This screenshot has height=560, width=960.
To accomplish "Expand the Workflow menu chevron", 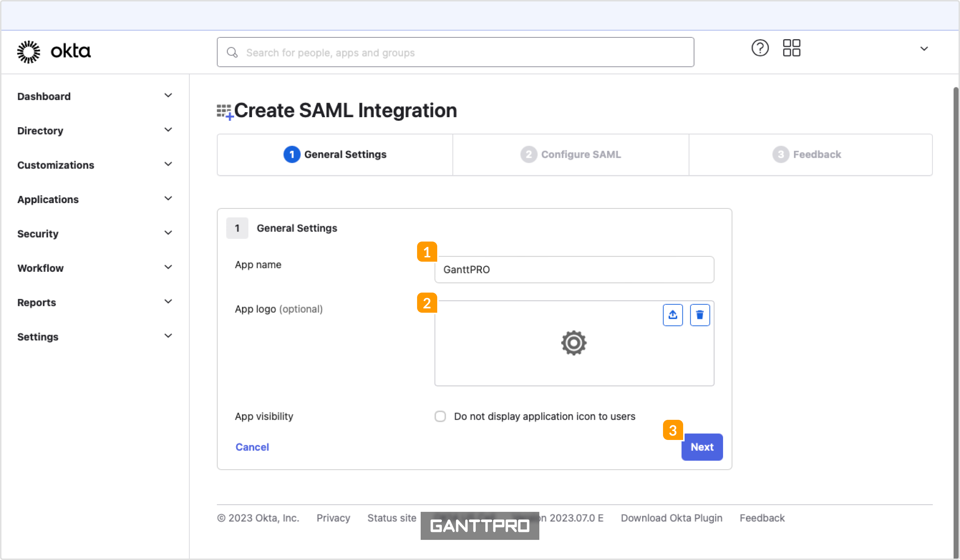I will pyautogui.click(x=168, y=267).
